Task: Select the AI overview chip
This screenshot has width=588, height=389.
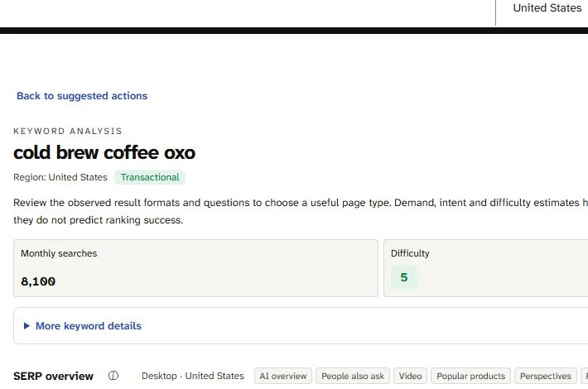Action: [x=283, y=376]
